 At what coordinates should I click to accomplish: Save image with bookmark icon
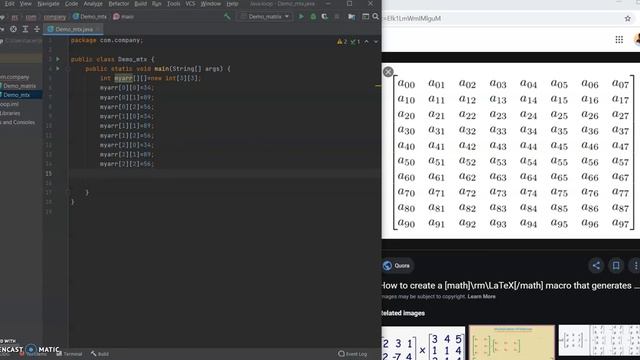coord(616,266)
